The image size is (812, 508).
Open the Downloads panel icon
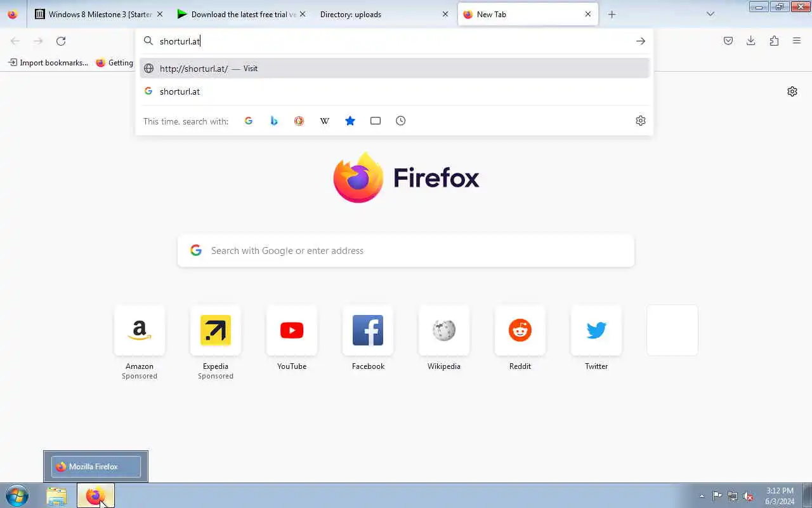tap(751, 41)
